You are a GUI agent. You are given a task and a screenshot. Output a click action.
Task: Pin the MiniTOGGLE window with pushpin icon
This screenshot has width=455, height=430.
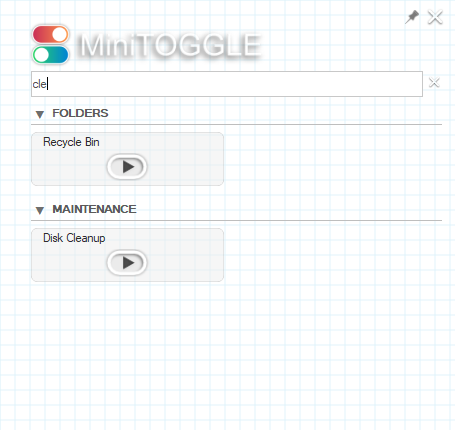click(412, 17)
